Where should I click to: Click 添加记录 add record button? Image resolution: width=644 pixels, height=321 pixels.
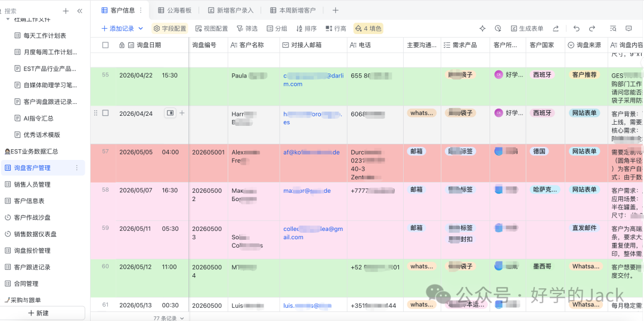118,29
